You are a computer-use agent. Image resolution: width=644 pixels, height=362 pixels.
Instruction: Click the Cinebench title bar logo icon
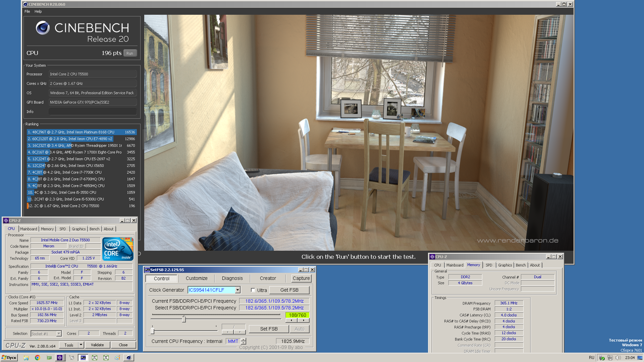[x=25, y=4]
